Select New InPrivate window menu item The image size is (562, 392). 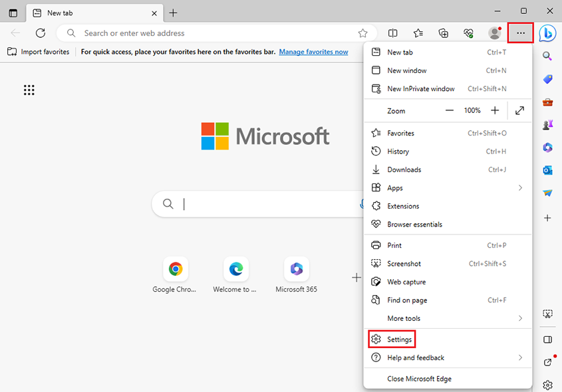click(448, 89)
